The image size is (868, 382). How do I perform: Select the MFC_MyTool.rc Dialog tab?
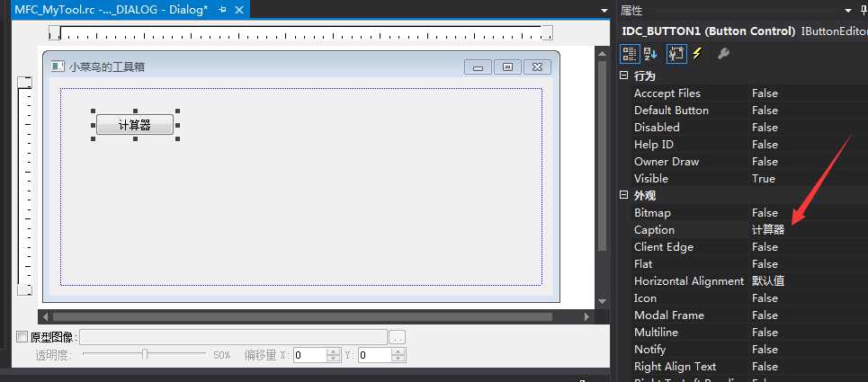pyautogui.click(x=111, y=9)
